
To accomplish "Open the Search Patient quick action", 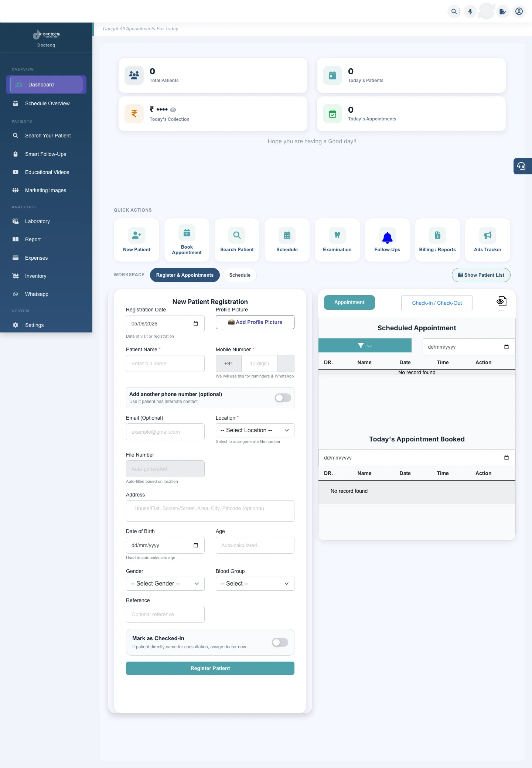I will 237,240.
